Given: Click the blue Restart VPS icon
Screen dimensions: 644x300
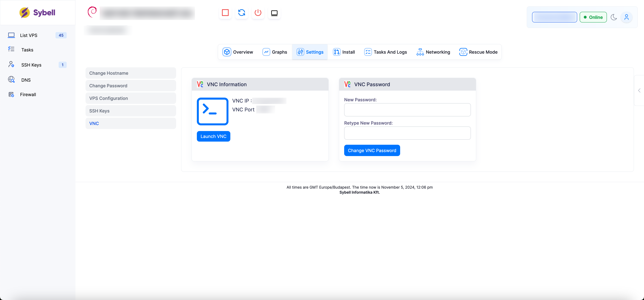Looking at the screenshot, I should coord(241,13).
